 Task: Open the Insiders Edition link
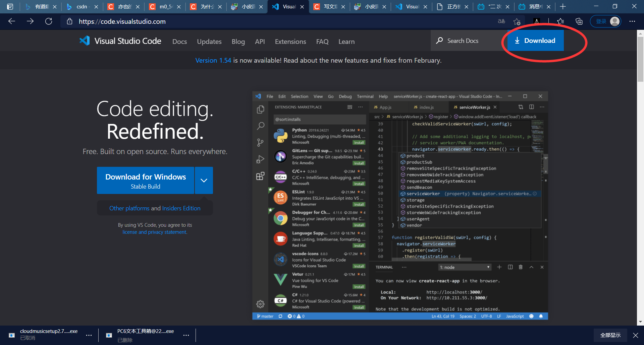(x=181, y=208)
